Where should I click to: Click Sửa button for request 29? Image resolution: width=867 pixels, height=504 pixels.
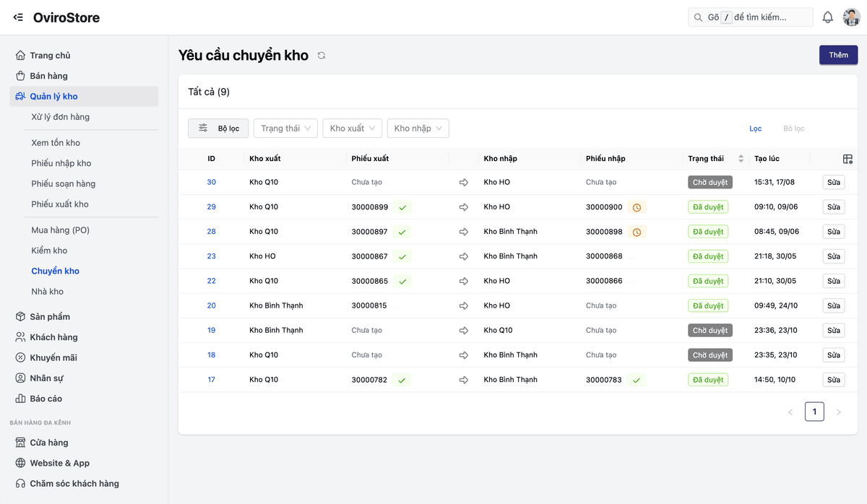coord(833,207)
